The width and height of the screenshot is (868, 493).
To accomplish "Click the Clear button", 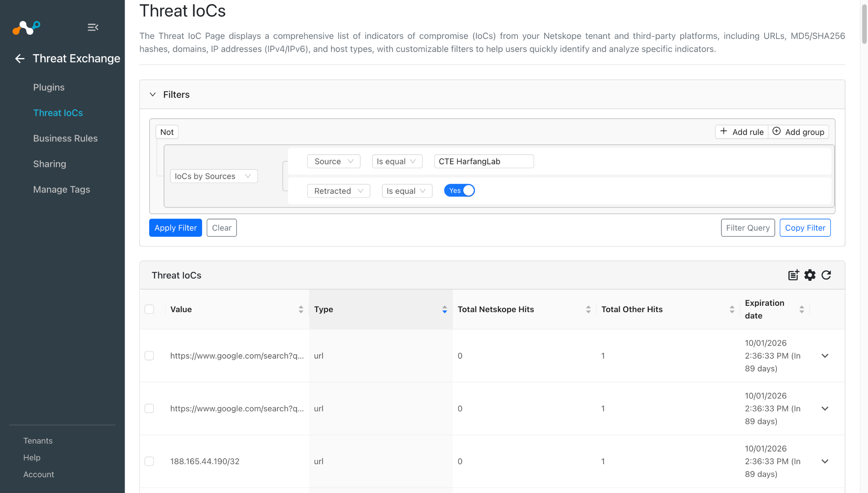I will pyautogui.click(x=222, y=228).
